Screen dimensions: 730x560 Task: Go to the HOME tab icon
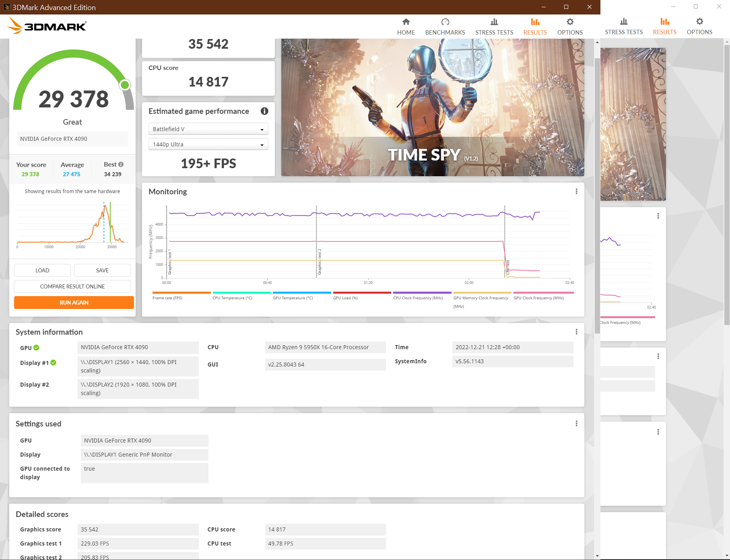(x=406, y=22)
